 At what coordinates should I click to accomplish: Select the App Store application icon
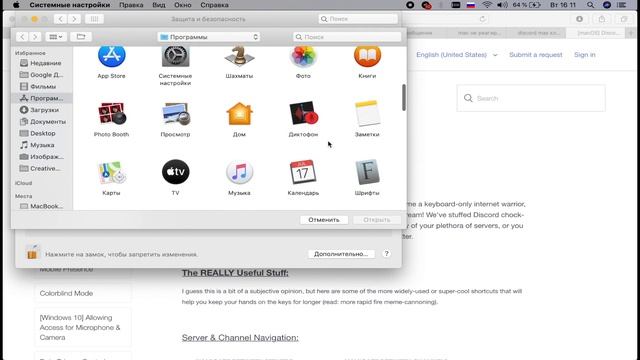111,56
